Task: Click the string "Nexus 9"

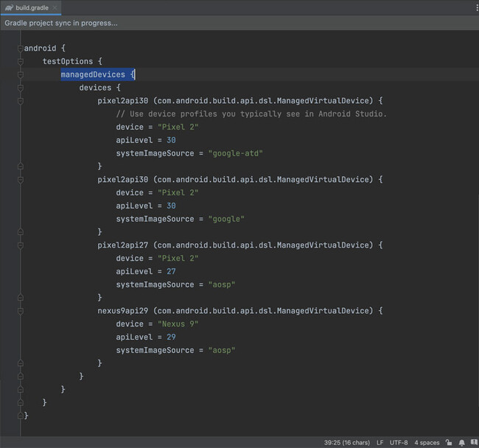Action: pyautogui.click(x=178, y=324)
